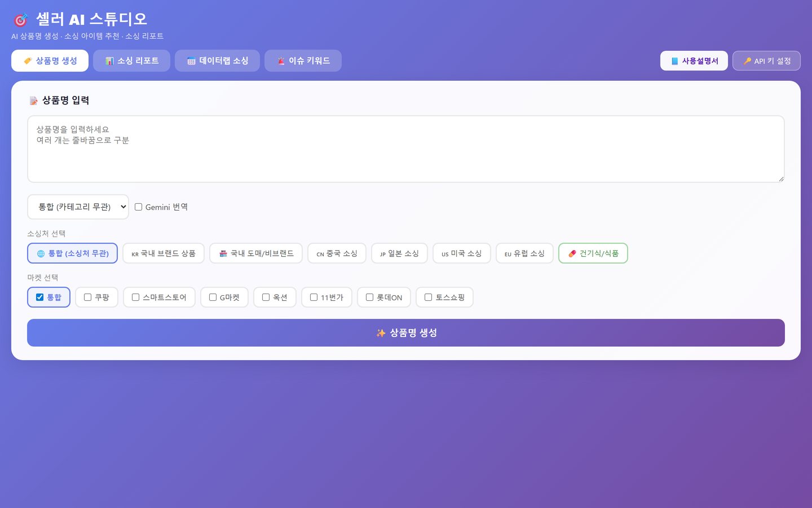Toggle the 롯데ON checkbox
The width and height of the screenshot is (812, 508).
(369, 297)
